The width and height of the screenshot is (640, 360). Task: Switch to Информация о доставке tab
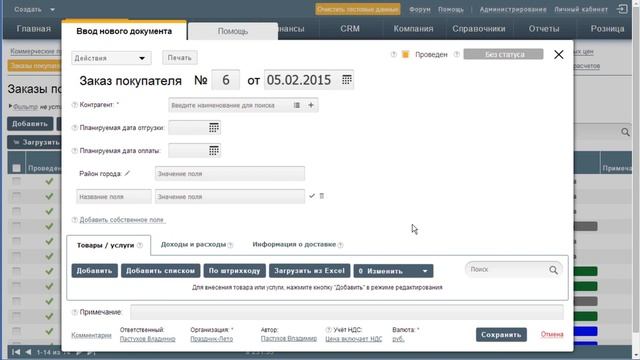(294, 244)
